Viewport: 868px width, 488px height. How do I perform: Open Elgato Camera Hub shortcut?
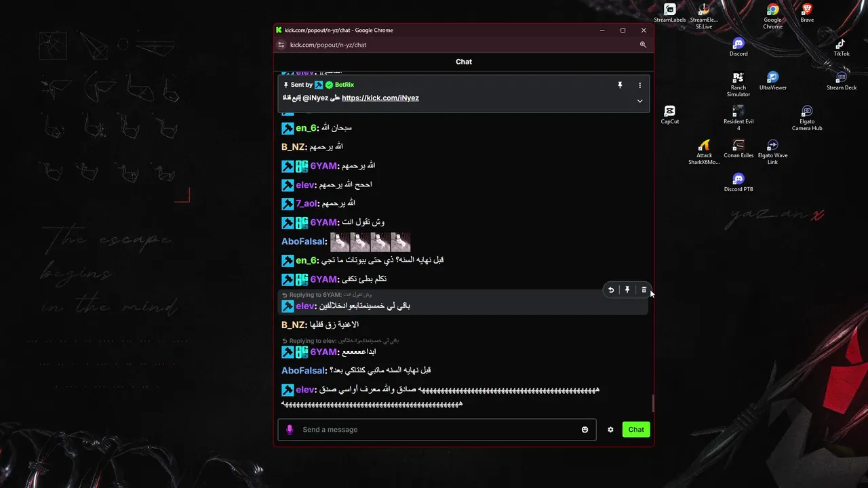(807, 118)
